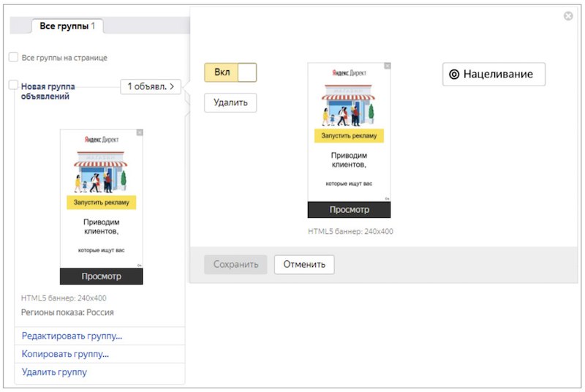Expand the '1 объявл.' list
The height and width of the screenshot is (392, 585).
pyautogui.click(x=151, y=86)
